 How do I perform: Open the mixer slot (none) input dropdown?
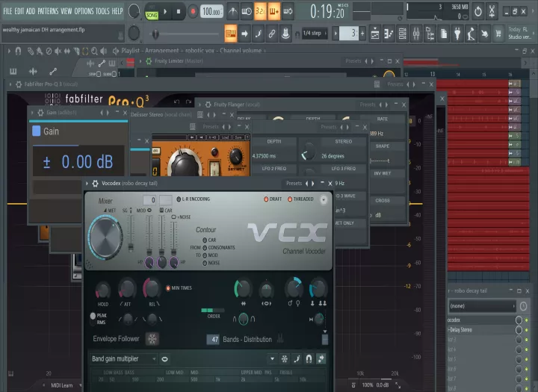tap(483, 306)
